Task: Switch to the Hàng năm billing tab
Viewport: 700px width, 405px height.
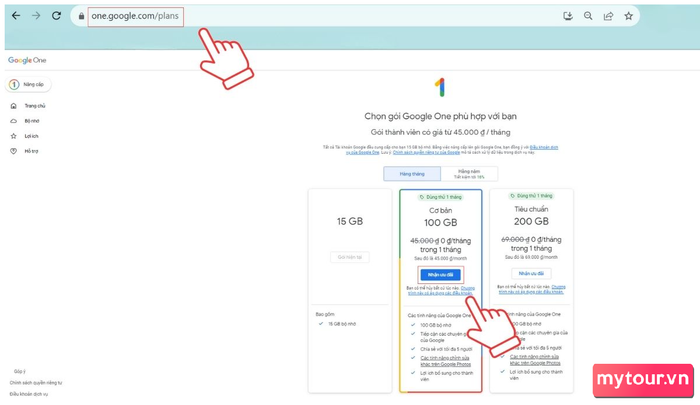Action: (469, 174)
